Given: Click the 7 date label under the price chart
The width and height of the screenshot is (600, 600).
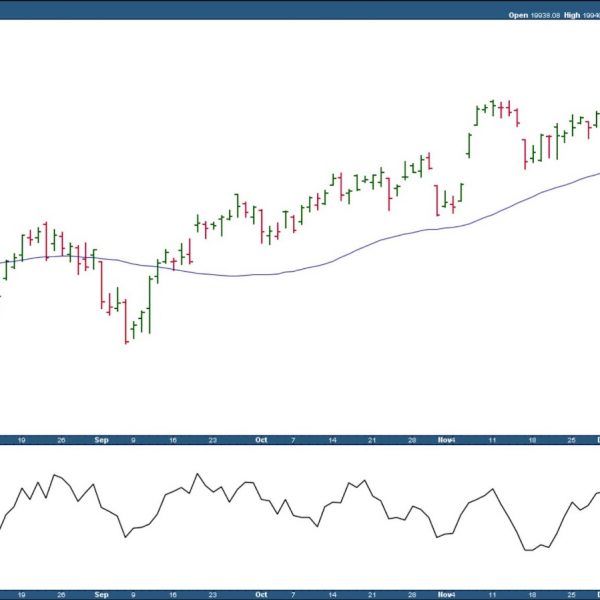Looking at the screenshot, I should pos(293,440).
